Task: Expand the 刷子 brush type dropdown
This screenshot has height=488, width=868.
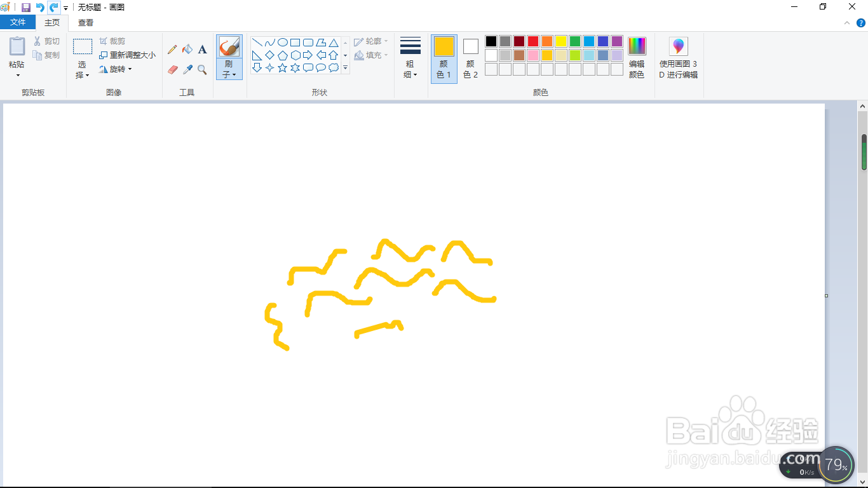Action: point(229,69)
